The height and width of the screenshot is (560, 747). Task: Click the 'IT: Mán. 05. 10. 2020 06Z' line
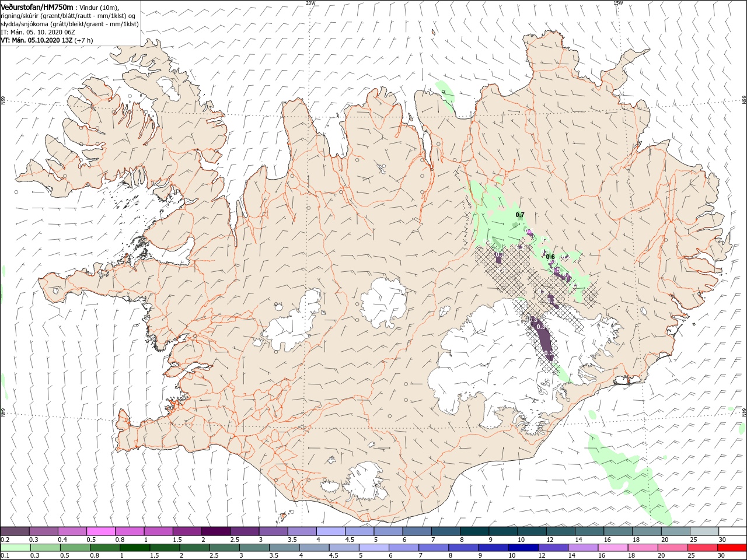pos(38,32)
